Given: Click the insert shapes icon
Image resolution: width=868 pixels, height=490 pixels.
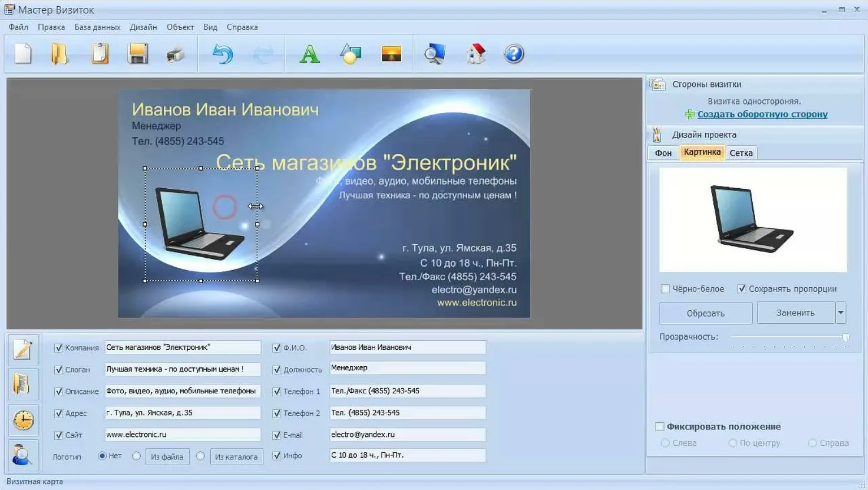Looking at the screenshot, I should [350, 54].
